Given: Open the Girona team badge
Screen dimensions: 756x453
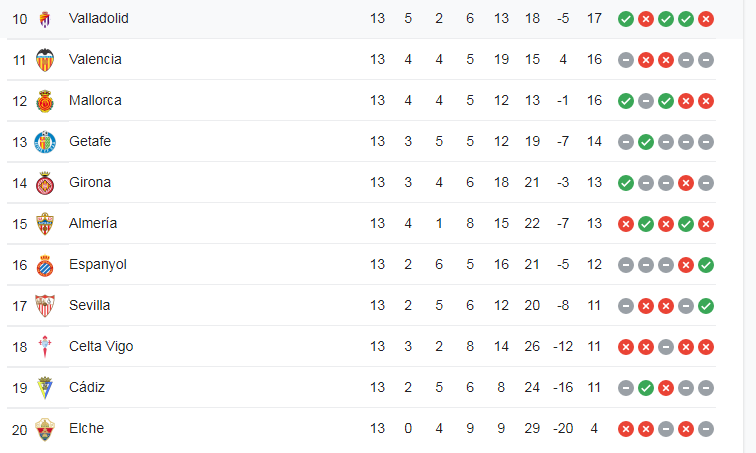Looking at the screenshot, I should tap(45, 183).
